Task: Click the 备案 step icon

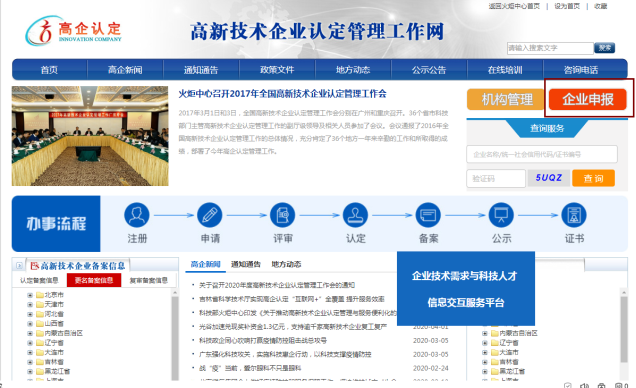Action: [x=428, y=215]
